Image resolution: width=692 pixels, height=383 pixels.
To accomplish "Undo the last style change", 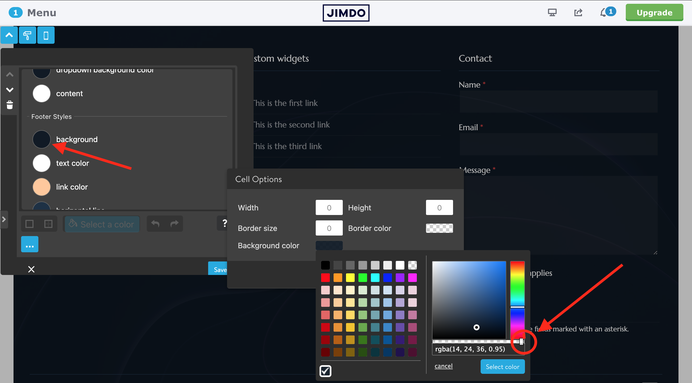I will pyautogui.click(x=155, y=224).
